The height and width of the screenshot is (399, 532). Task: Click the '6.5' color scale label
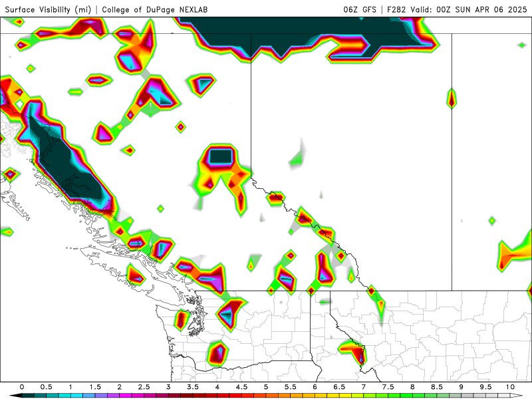click(339, 387)
